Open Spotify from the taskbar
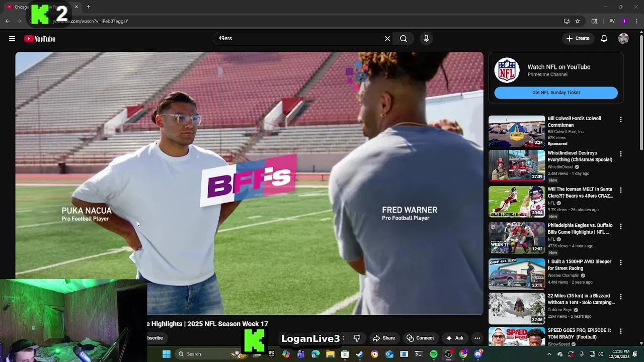Image resolution: width=644 pixels, height=362 pixels. (434, 354)
